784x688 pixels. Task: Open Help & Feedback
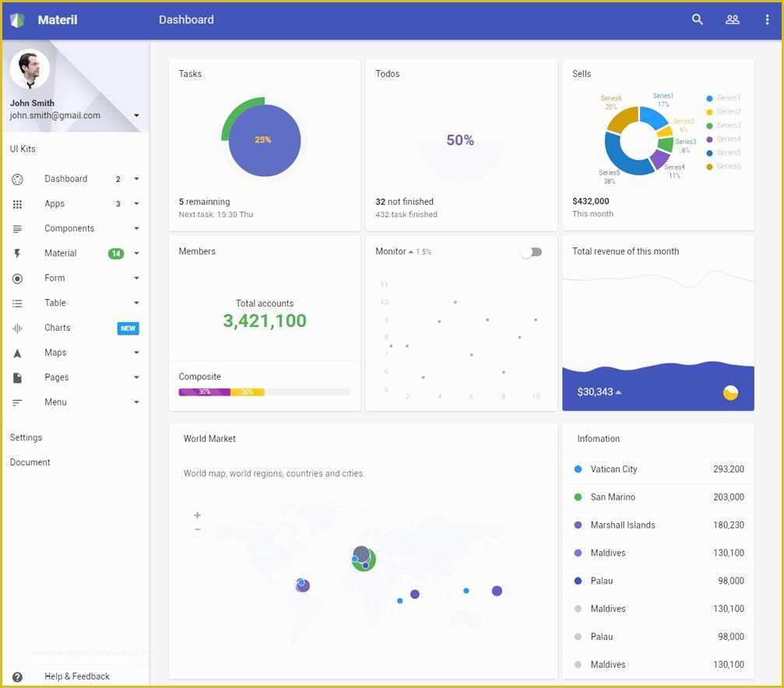click(x=77, y=676)
